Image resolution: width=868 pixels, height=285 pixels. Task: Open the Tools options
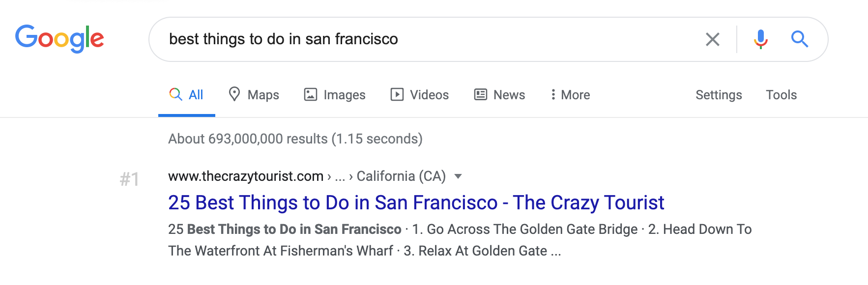coord(781,95)
